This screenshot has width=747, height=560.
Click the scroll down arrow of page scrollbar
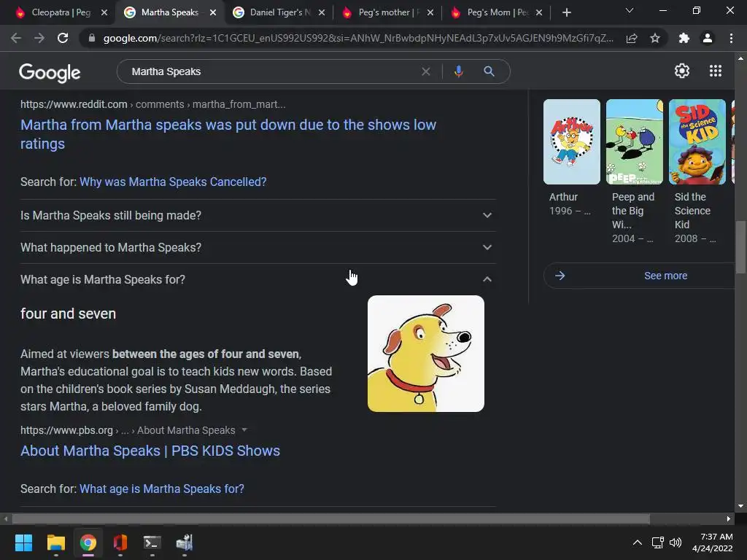[740, 506]
